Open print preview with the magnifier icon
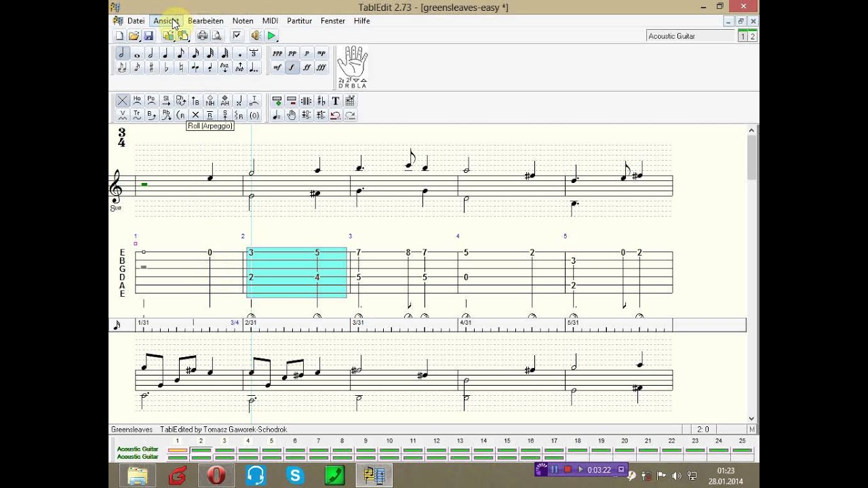The width and height of the screenshot is (868, 488). [216, 36]
